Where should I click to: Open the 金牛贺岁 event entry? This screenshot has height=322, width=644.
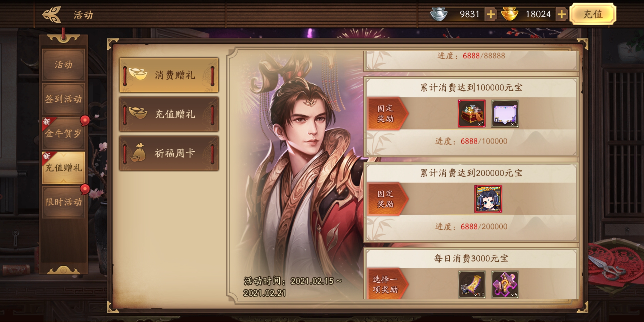point(64,133)
